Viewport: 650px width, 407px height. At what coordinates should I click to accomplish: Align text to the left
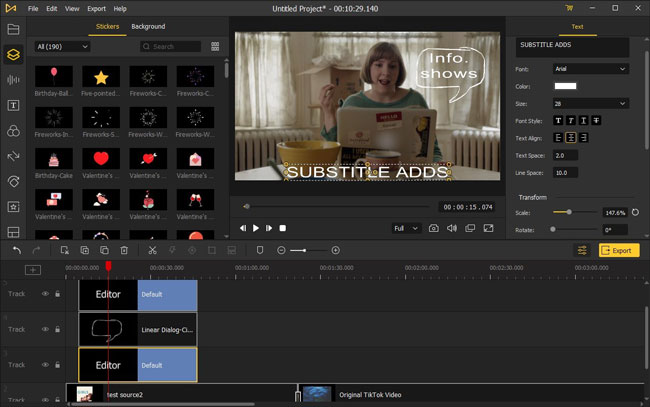coord(558,138)
